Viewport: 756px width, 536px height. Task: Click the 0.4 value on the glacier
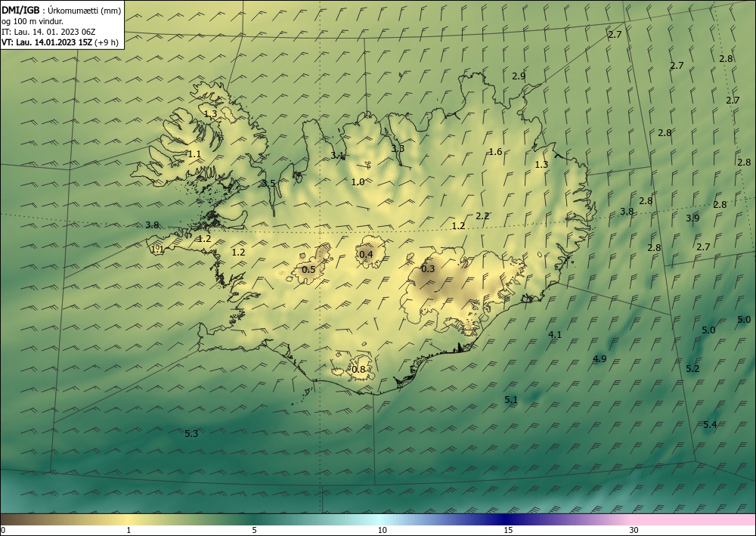pyautogui.click(x=367, y=255)
